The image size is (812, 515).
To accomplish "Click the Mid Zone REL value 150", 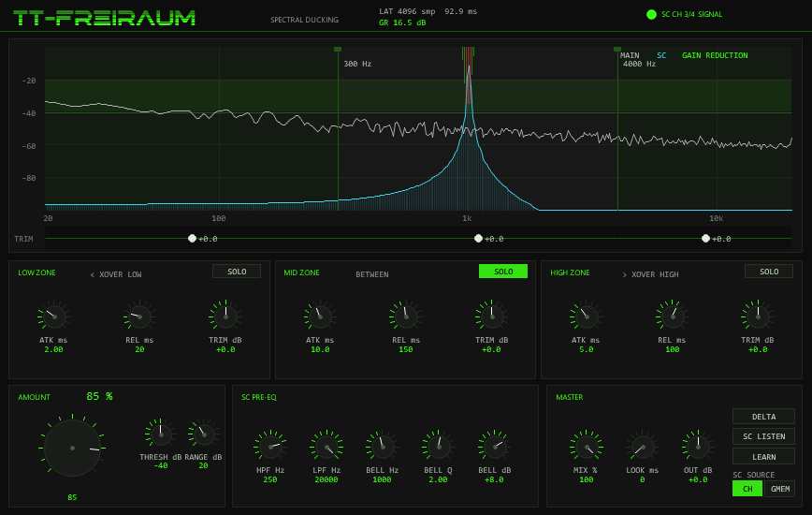I will pos(406,349).
